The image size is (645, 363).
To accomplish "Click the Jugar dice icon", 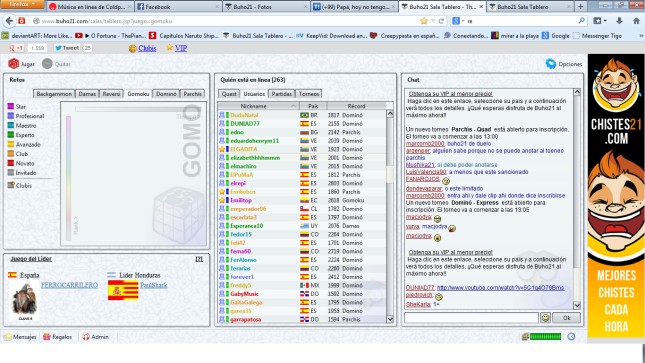I will [x=14, y=64].
